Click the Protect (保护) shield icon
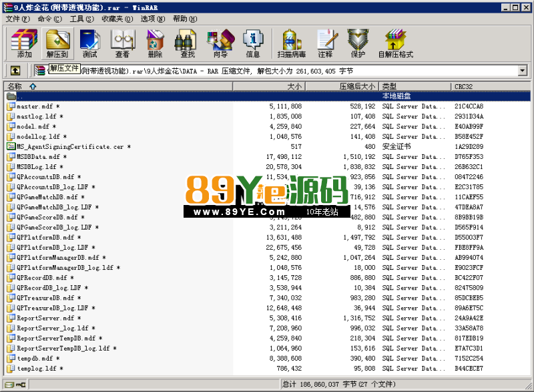Screen dimensions: 534x392 (358, 43)
